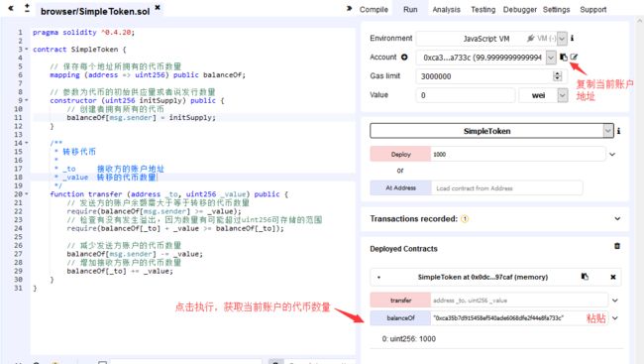This screenshot has height=364, width=644.
Task: Click the Gas limit stepper arrows
Action: coord(558,76)
